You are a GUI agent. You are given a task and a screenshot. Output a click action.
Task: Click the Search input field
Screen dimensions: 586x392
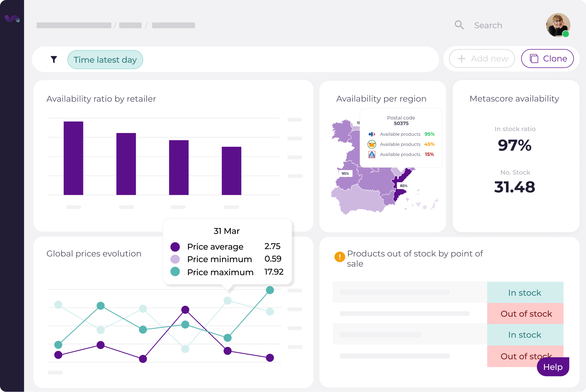click(488, 25)
